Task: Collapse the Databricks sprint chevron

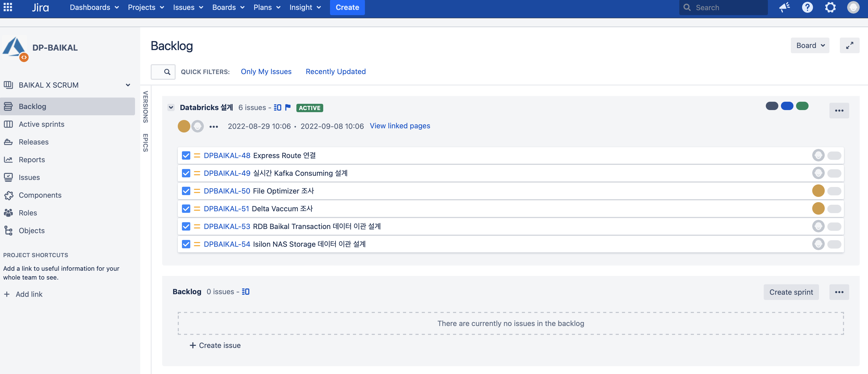Action: click(171, 107)
